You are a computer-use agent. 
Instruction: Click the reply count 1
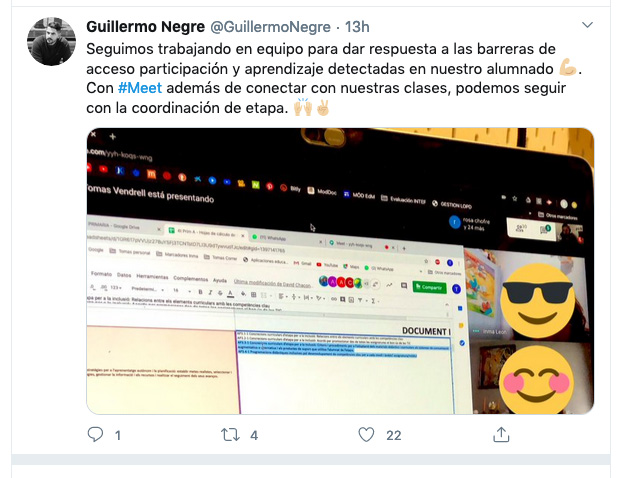pos(118,436)
